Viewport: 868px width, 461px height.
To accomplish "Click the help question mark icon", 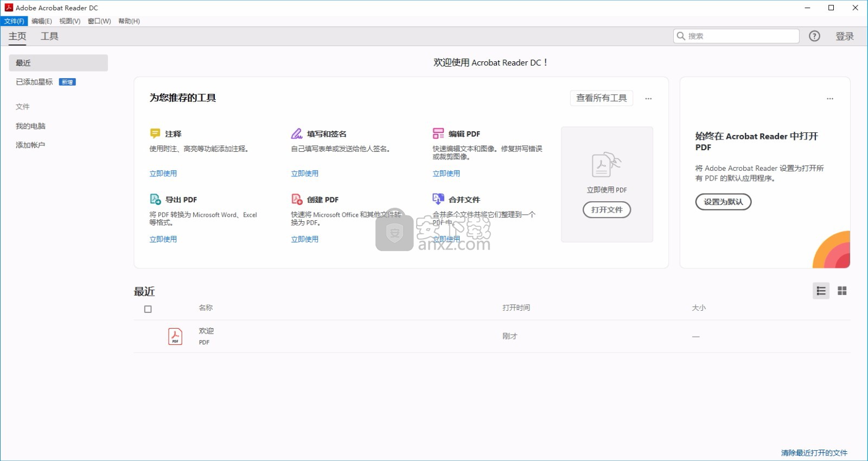I will [814, 36].
